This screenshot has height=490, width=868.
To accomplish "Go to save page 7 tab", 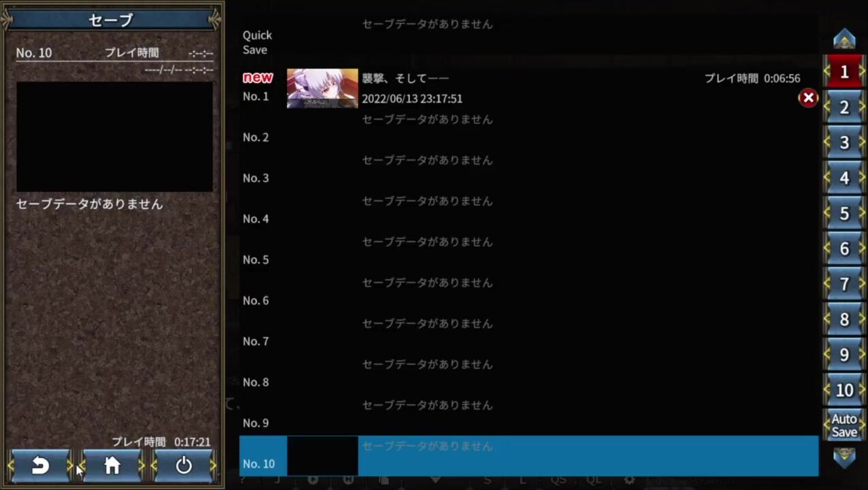I will 844,284.
